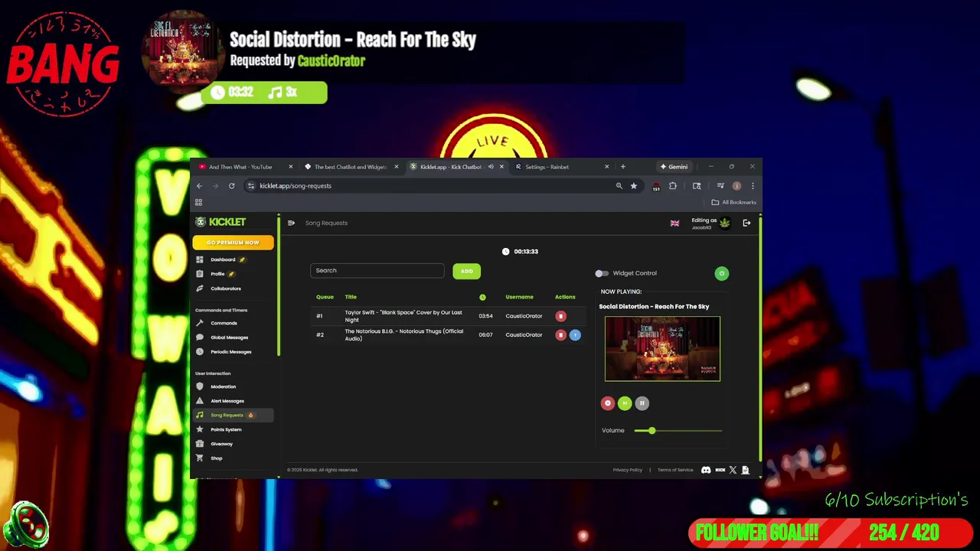Open Privacy Policy link
The image size is (980, 551).
[x=627, y=470]
